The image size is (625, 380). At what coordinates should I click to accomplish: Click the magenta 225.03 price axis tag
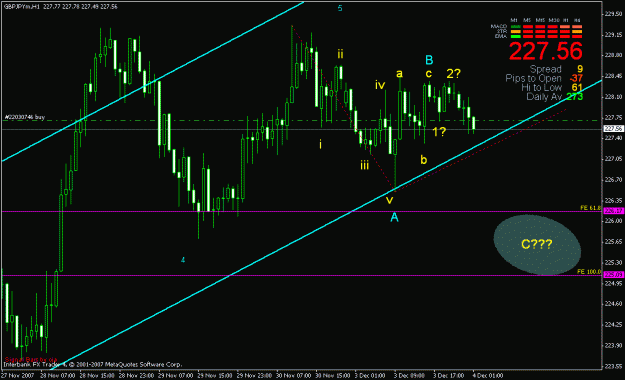(613, 274)
